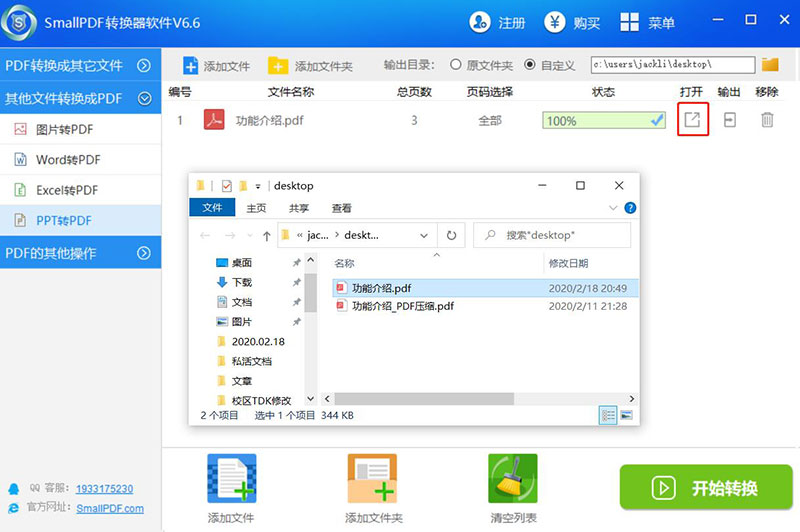Click the scroll-up arrow of navigation pane
The height and width of the screenshot is (532, 800).
pyautogui.click(x=310, y=260)
